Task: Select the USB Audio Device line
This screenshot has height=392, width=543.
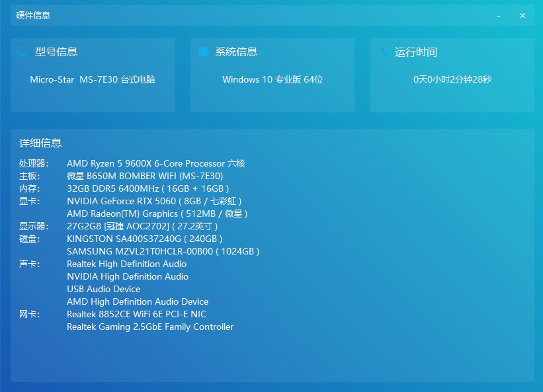Action: [x=104, y=289]
